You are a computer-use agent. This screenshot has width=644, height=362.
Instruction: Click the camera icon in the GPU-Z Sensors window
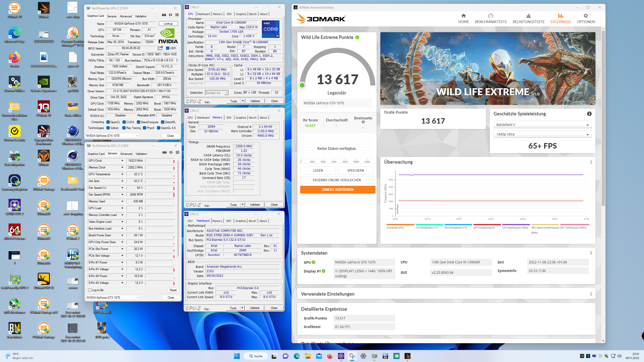coord(165,153)
